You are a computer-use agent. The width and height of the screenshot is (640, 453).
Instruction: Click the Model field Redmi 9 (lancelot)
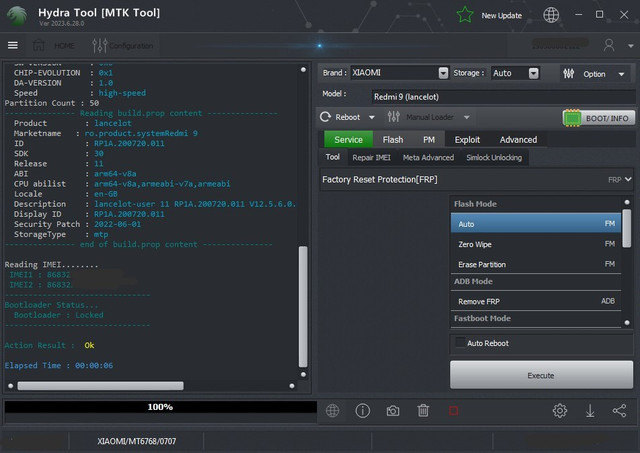[503, 97]
